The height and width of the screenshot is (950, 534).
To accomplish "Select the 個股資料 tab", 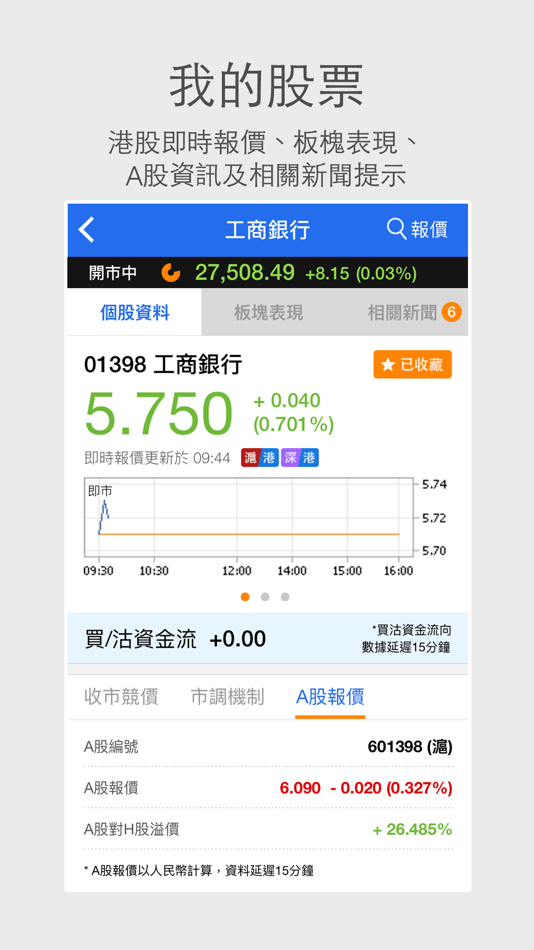I will coord(135,313).
